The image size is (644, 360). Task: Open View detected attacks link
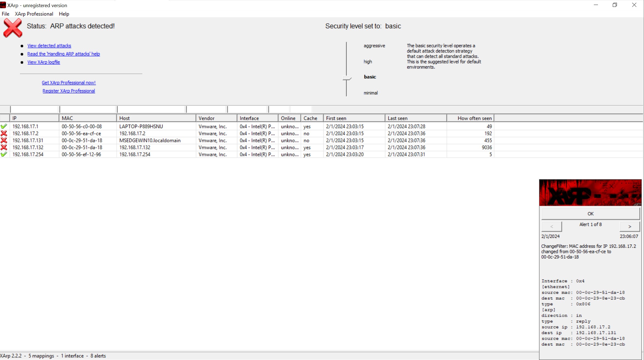[49, 46]
